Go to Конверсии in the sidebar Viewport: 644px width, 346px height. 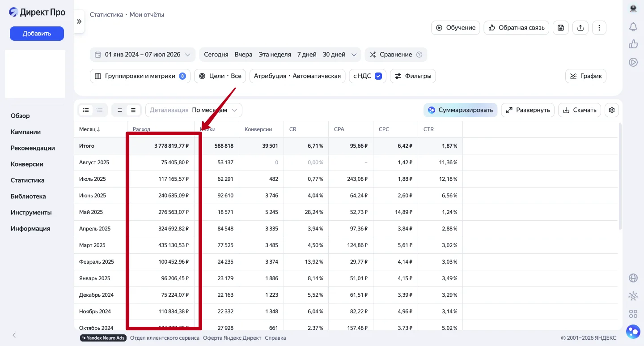(x=27, y=164)
